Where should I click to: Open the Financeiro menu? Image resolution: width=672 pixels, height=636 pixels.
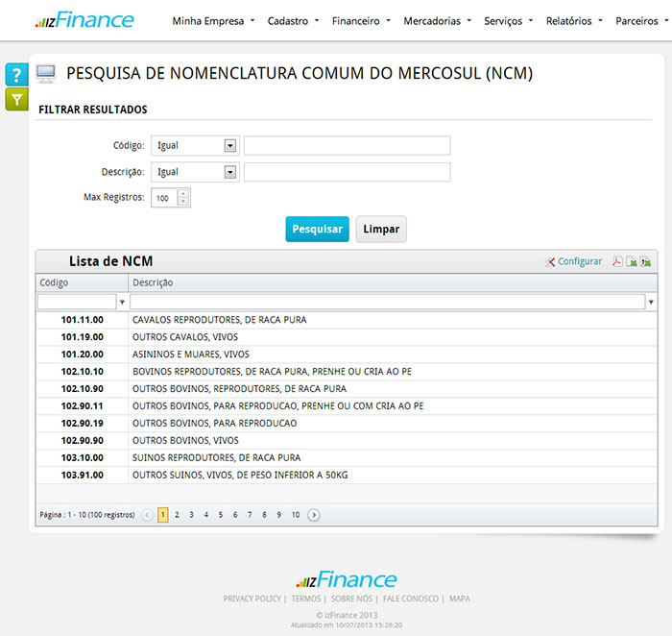point(361,20)
